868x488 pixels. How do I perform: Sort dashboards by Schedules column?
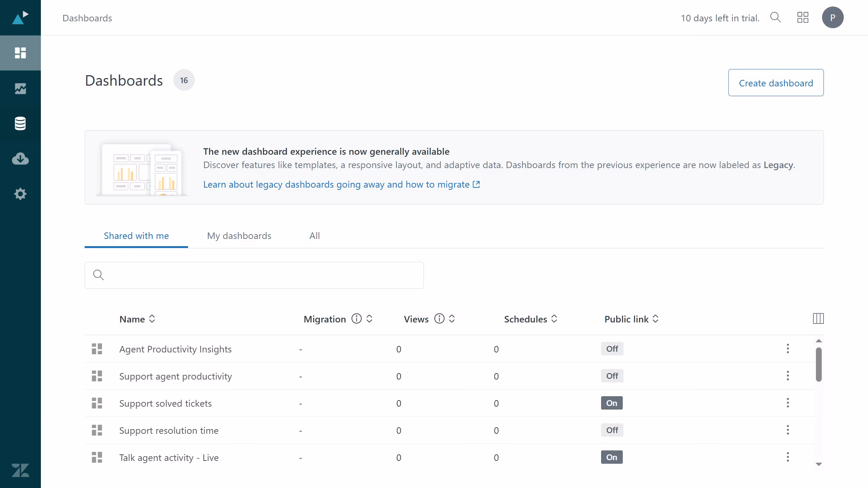[554, 319]
